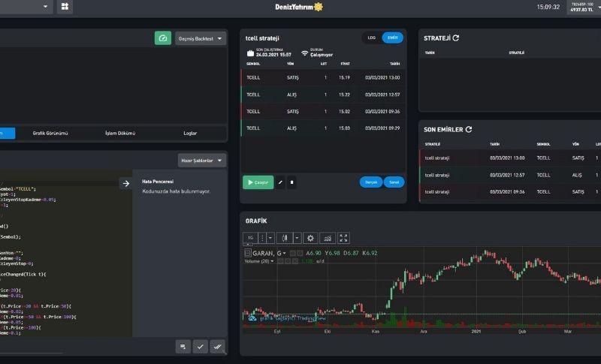Select TCELL SATIŞ 15.02 order row
The image size is (601, 364).
point(323,111)
